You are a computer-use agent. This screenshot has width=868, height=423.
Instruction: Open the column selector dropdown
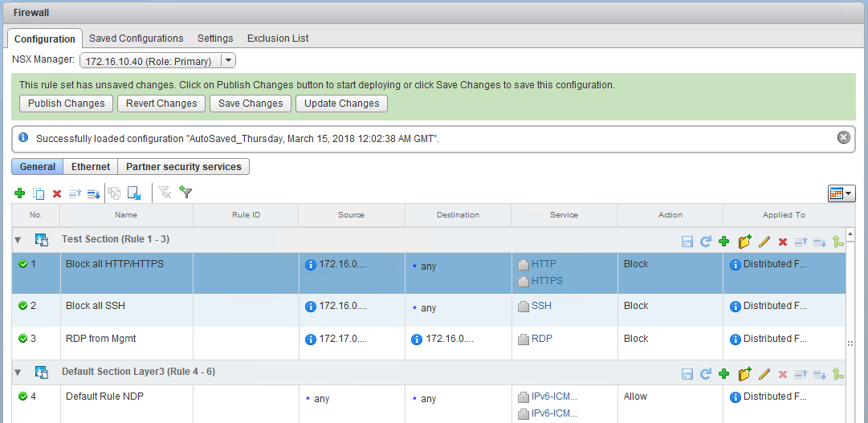coord(841,193)
